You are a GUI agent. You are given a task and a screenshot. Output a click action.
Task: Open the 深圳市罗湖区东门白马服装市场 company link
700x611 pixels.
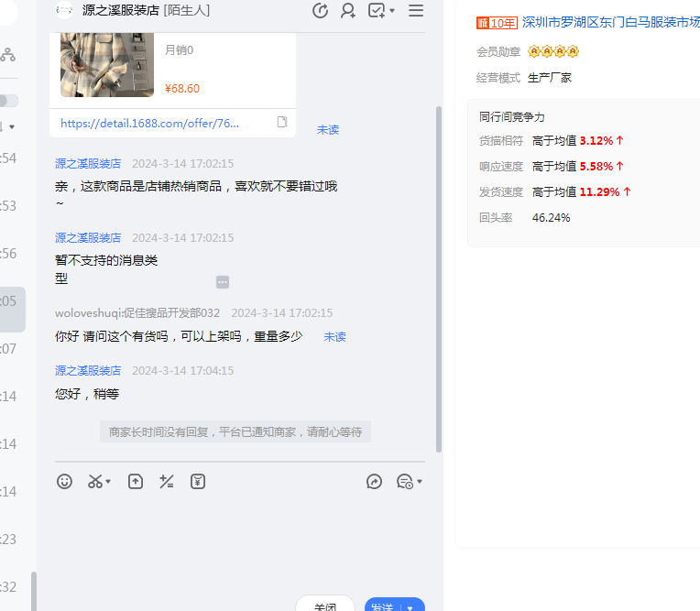click(x=610, y=23)
